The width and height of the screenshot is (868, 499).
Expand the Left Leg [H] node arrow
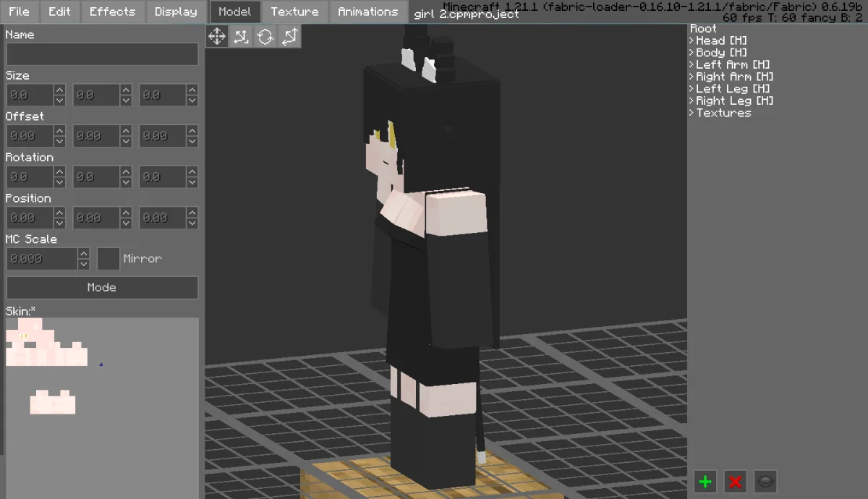pos(692,89)
